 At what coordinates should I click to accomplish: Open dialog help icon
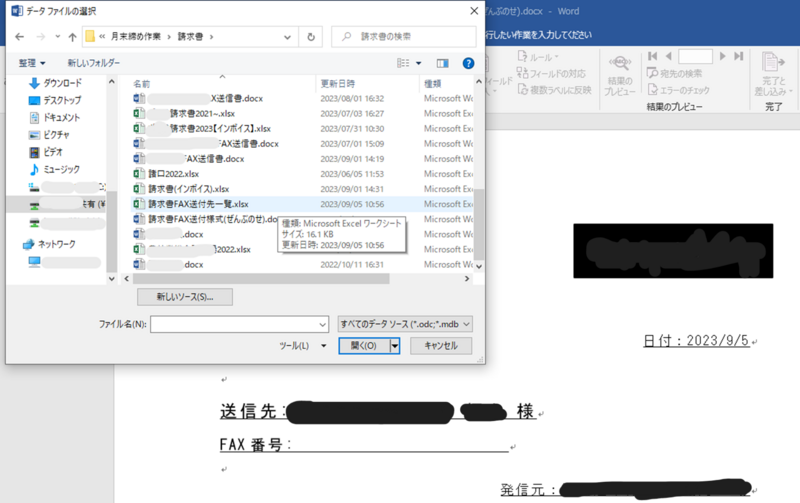[x=468, y=63]
